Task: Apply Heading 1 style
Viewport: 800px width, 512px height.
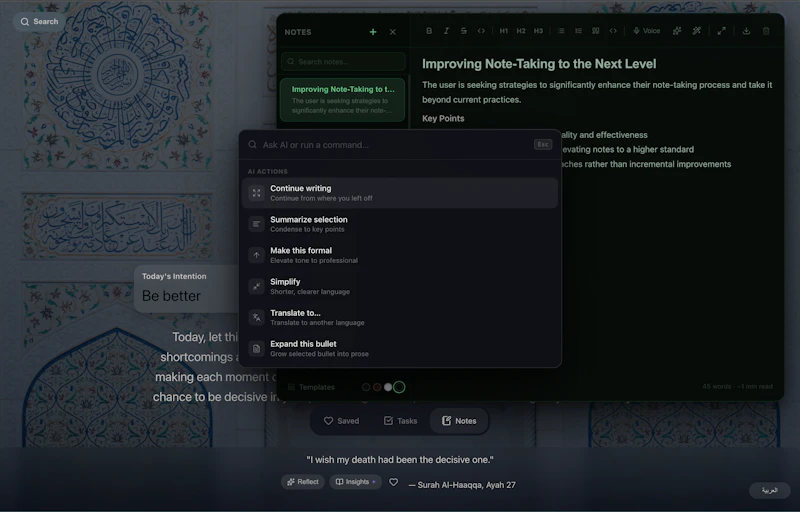Action: (x=504, y=31)
